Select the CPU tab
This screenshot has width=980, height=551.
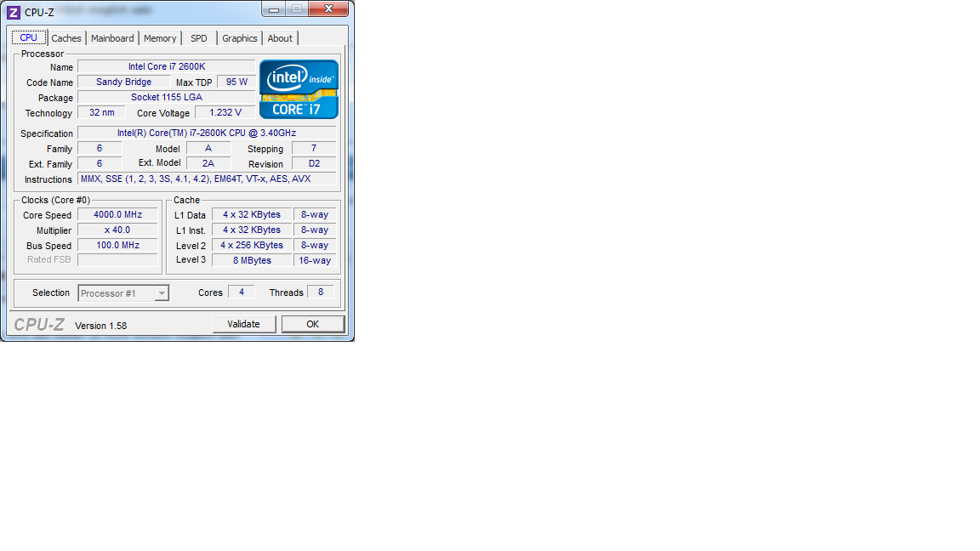coord(29,37)
